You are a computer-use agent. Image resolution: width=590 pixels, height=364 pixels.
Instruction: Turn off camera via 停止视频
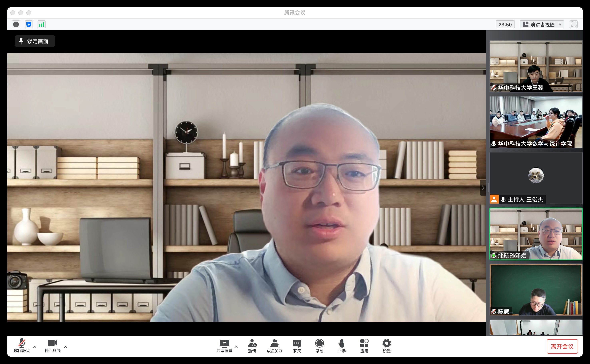pyautogui.click(x=53, y=346)
